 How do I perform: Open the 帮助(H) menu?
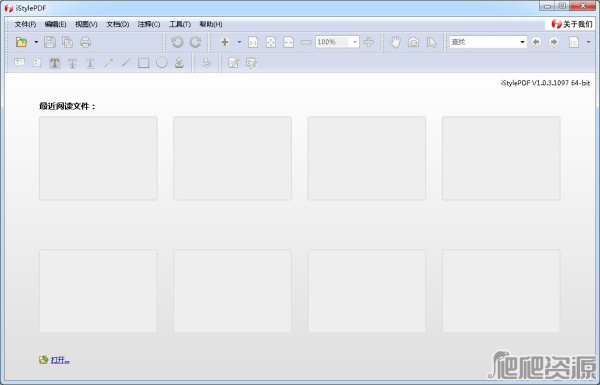point(211,24)
